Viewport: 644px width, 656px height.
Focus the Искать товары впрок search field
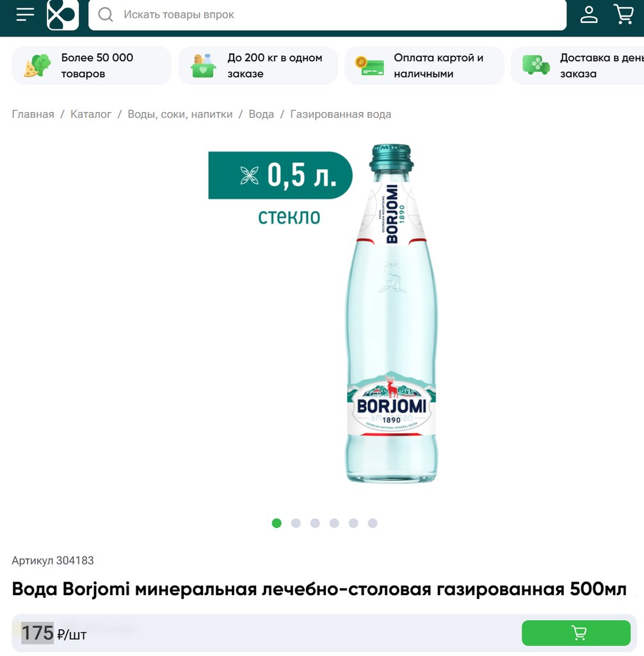pyautogui.click(x=327, y=15)
